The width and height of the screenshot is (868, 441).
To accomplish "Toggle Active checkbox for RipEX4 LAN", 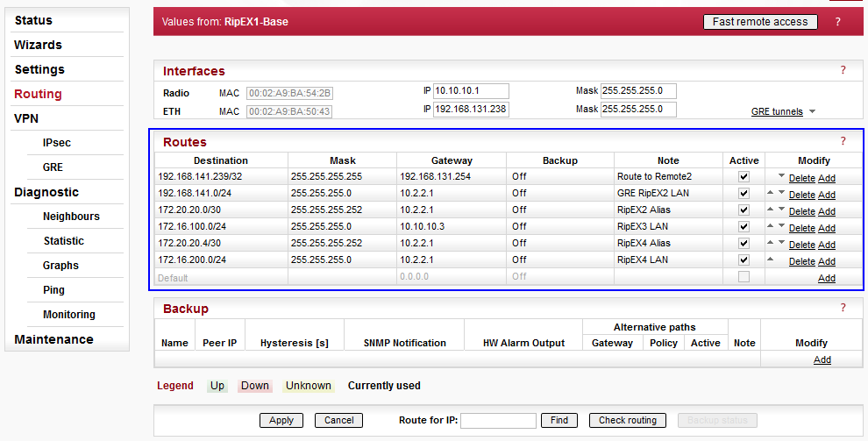I will [743, 260].
